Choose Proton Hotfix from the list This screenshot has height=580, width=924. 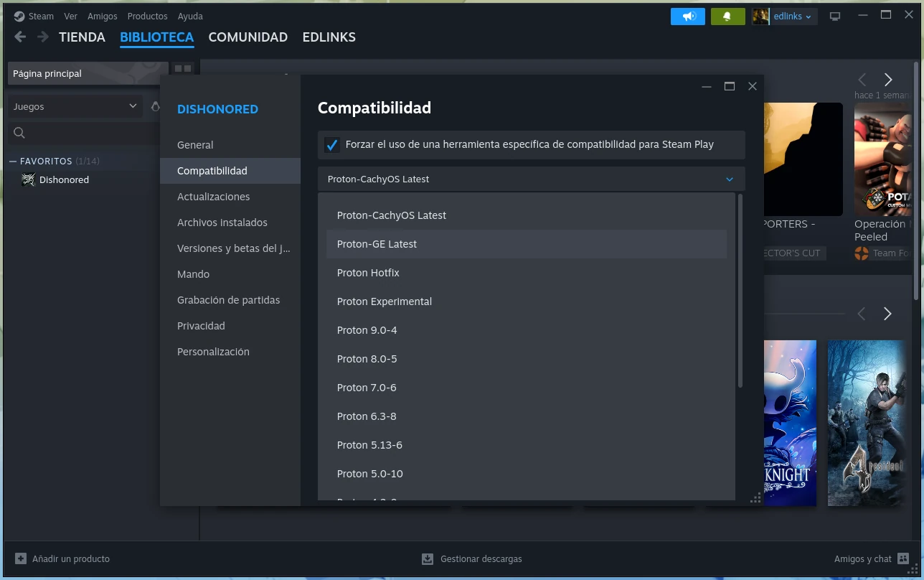527,273
